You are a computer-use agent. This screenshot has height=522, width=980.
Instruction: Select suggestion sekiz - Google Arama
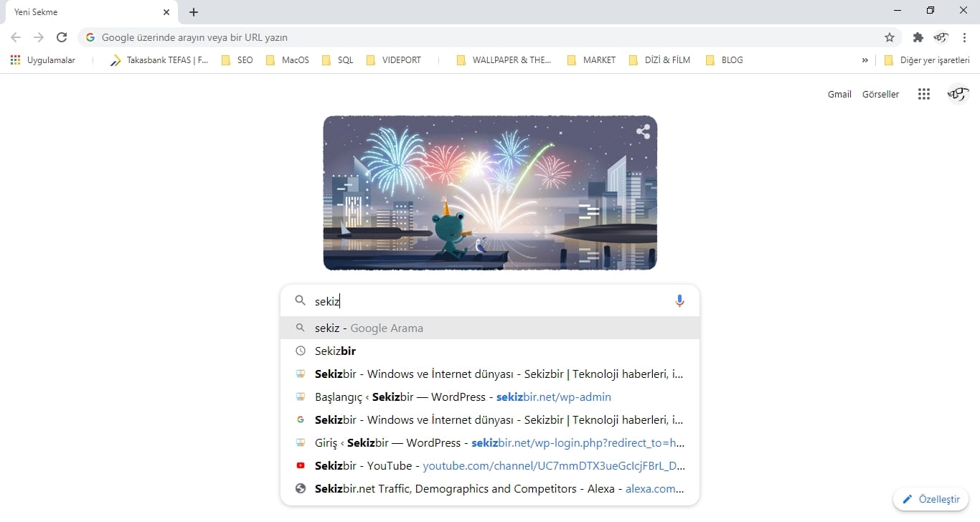(490, 328)
